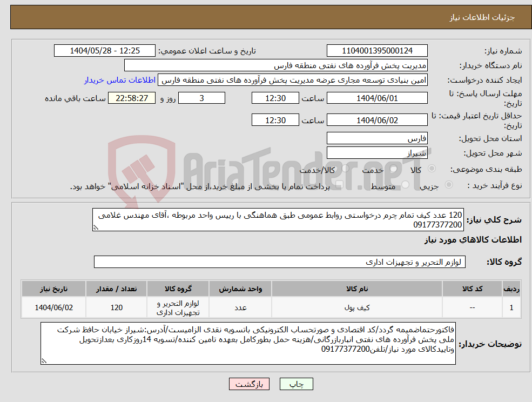This screenshot has width=532, height=402.
Task: Click the countdown timer showing 22:58:27
Action: (x=132, y=98)
